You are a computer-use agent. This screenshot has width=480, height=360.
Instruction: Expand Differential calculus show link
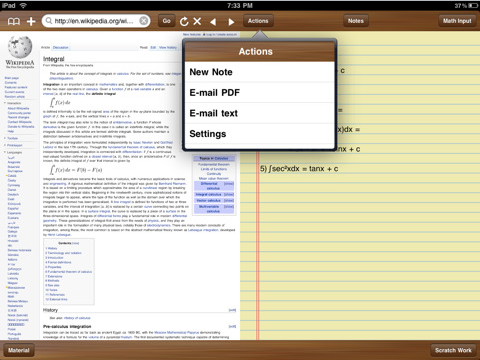(x=229, y=184)
